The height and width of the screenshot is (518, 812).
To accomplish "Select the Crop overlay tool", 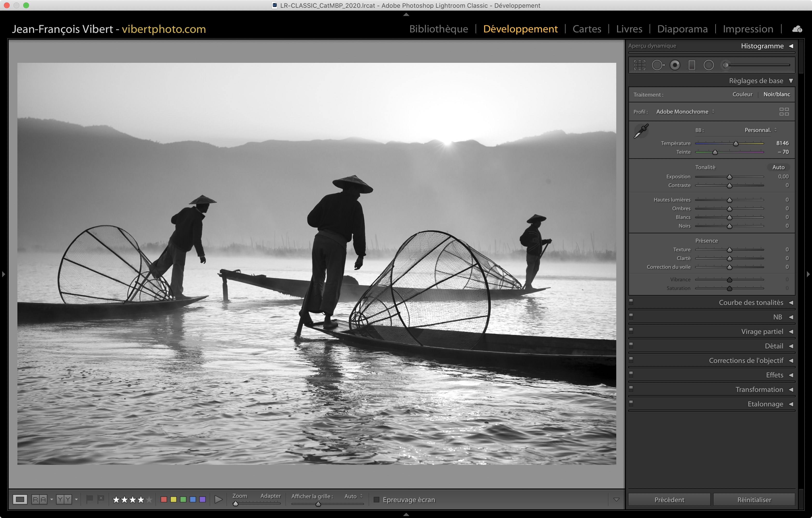I will [x=639, y=65].
